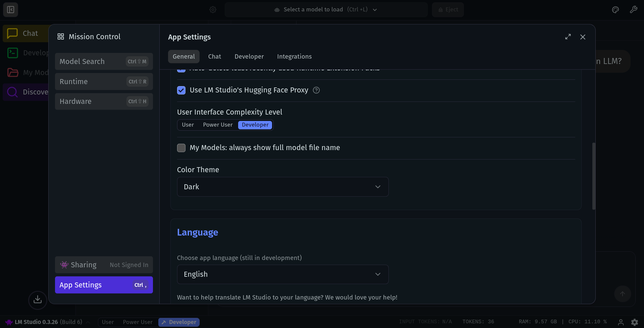Image resolution: width=644 pixels, height=328 pixels.
Task: Select App Settings in Mission Control
Action: pos(104,285)
